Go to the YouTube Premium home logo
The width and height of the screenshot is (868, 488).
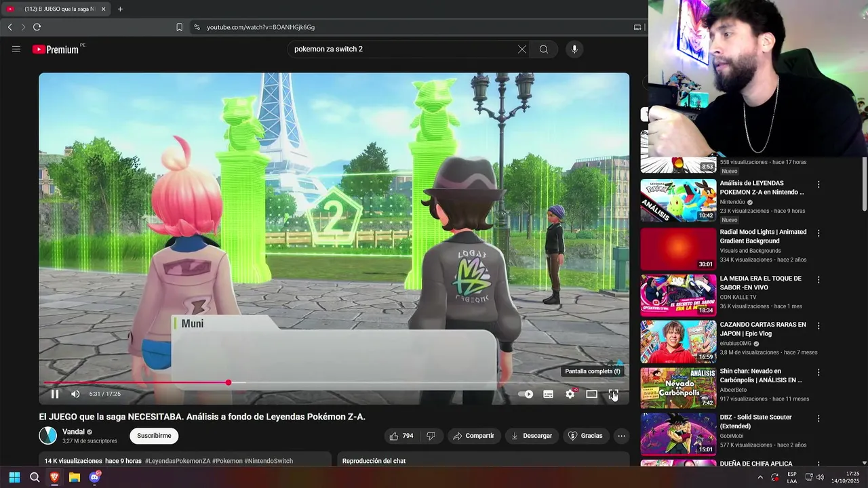56,49
